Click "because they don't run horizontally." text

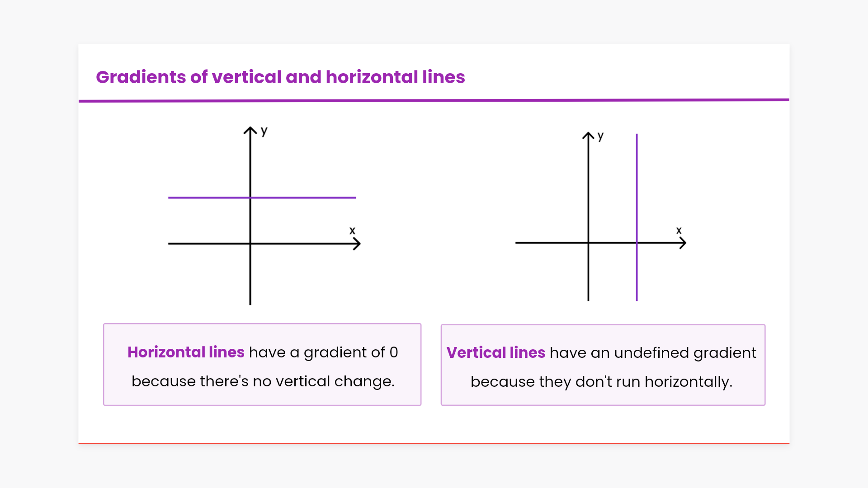(x=601, y=382)
